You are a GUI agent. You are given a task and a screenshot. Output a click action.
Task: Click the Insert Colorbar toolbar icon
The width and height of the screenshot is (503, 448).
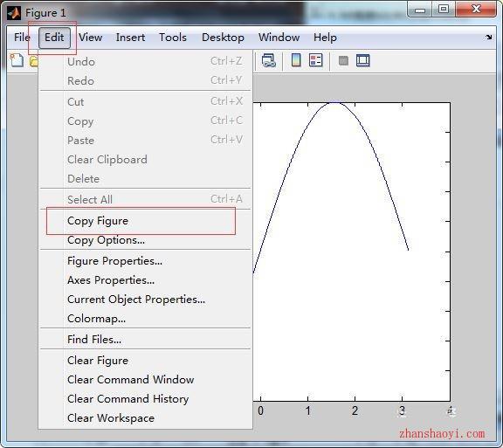(296, 60)
